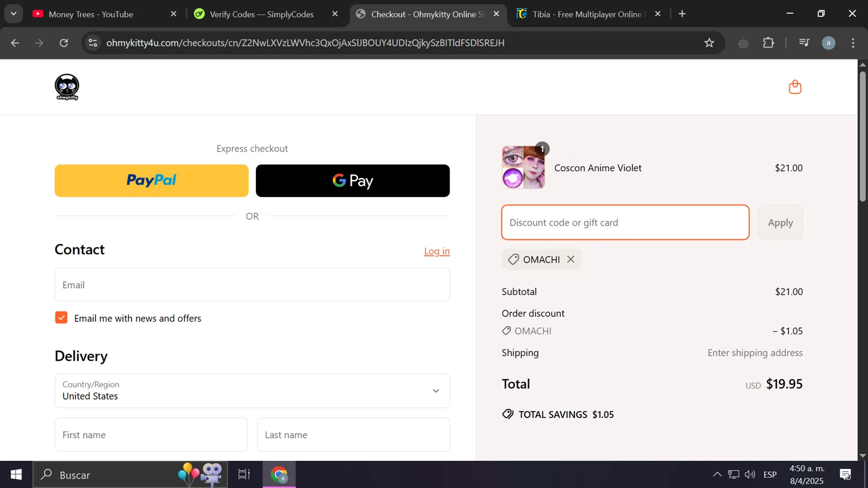
Task: Close the Verify Codes SimplyCodes tab
Action: point(335,14)
